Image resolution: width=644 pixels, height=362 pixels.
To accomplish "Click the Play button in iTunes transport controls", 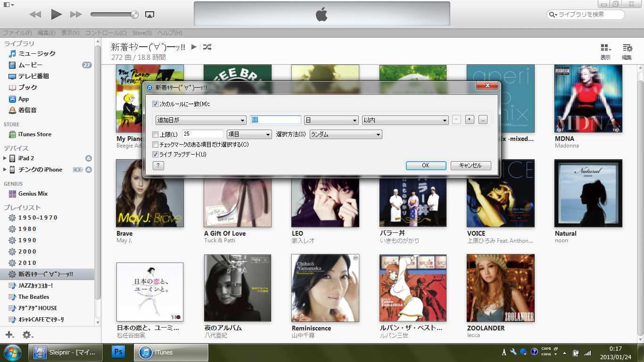I will (x=57, y=14).
